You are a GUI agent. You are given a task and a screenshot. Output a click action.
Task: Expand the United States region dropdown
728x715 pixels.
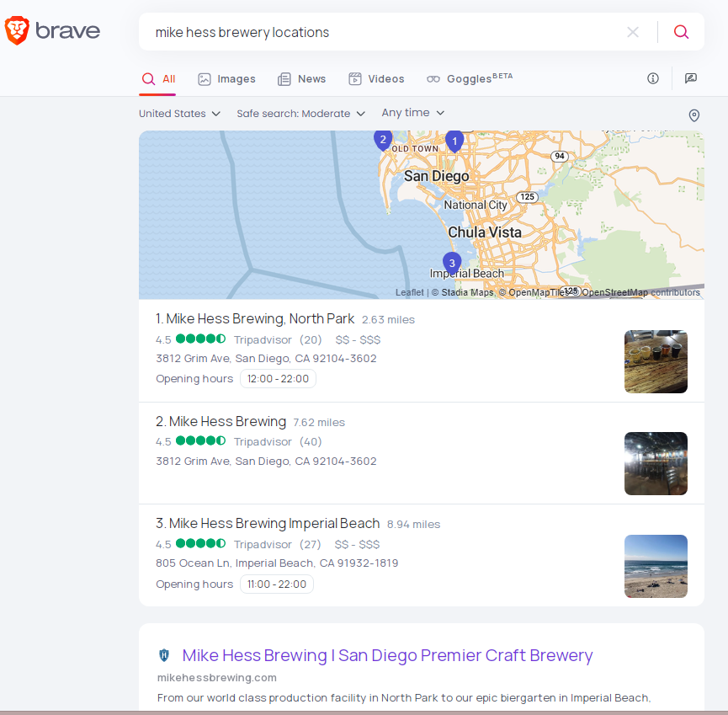coord(179,114)
